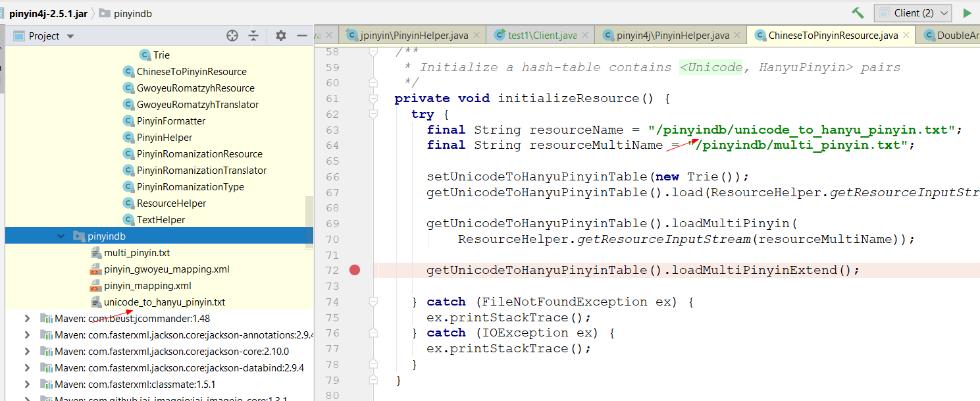
Task: Expand Maven jackson-databind:2.9.4 library
Action: tap(26, 368)
